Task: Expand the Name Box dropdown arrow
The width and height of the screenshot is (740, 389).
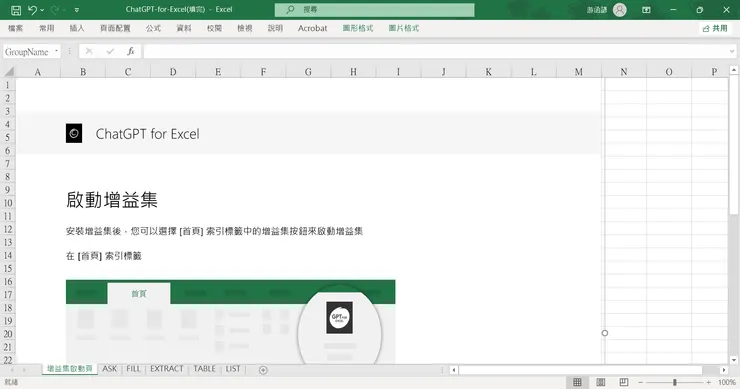Action: click(57, 51)
